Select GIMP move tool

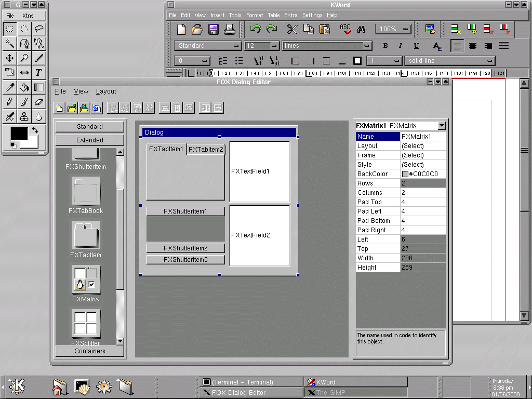coord(9,58)
